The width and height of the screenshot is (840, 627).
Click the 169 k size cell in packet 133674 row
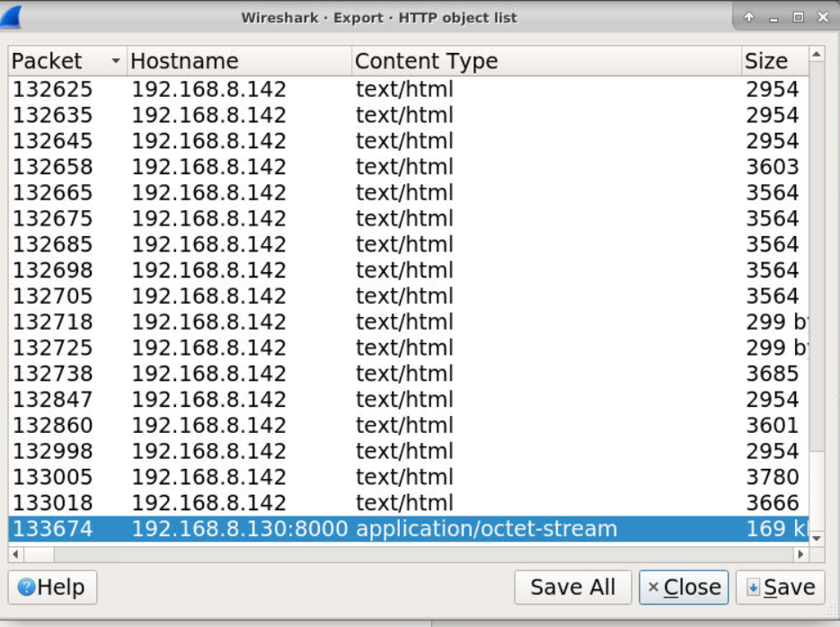click(x=776, y=529)
